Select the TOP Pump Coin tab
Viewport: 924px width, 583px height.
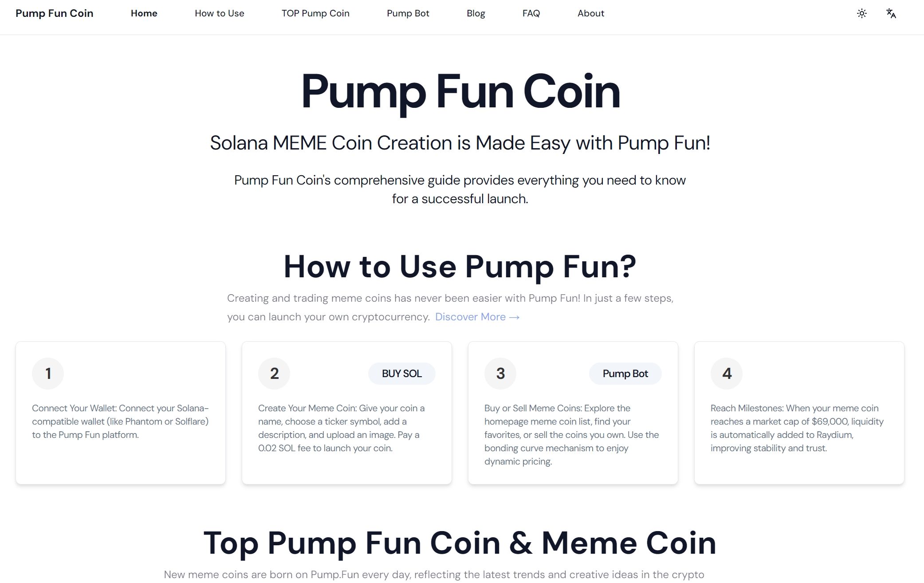point(315,13)
